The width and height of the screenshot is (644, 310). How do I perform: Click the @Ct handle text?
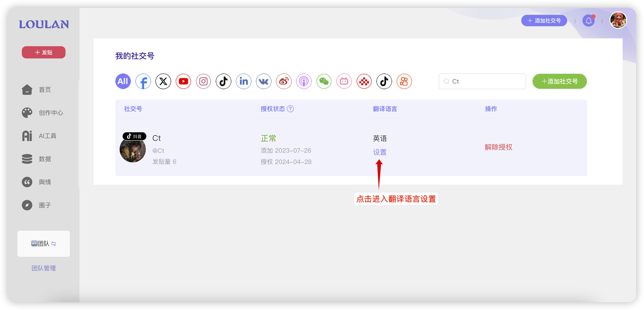[x=158, y=151]
